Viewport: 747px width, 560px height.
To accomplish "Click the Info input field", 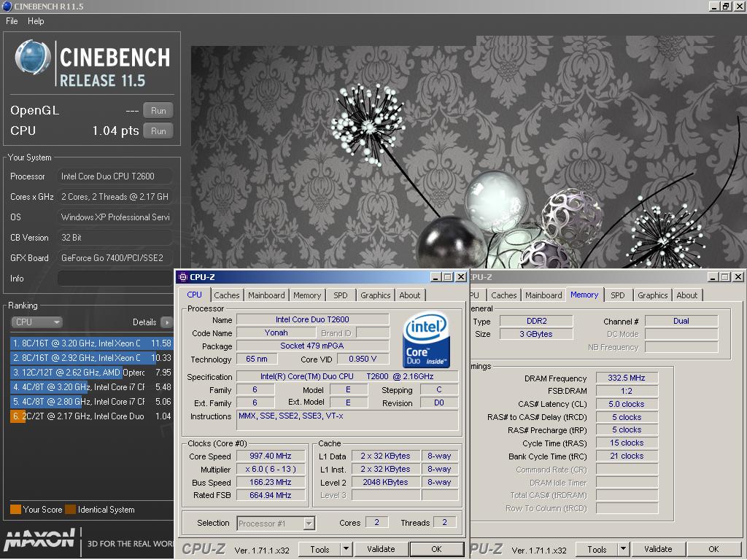I will 115,279.
